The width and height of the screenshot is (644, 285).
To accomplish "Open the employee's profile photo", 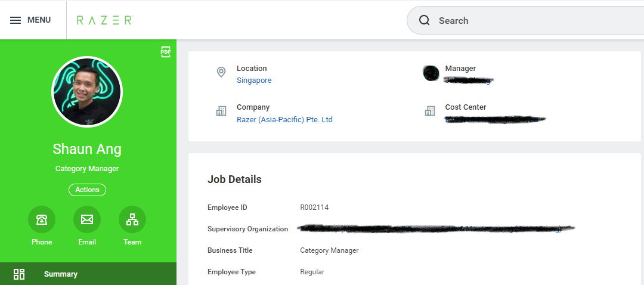I will [x=87, y=92].
